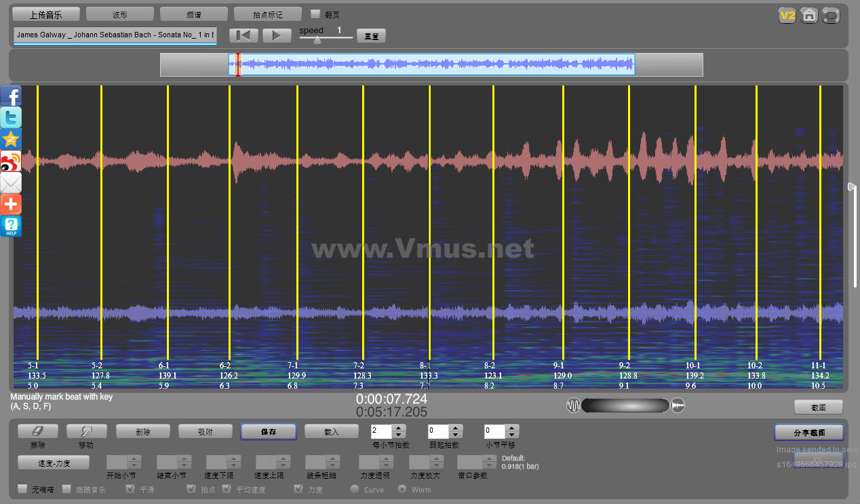Reset speed with the 重置 button
This screenshot has height=504, width=860.
point(371,36)
